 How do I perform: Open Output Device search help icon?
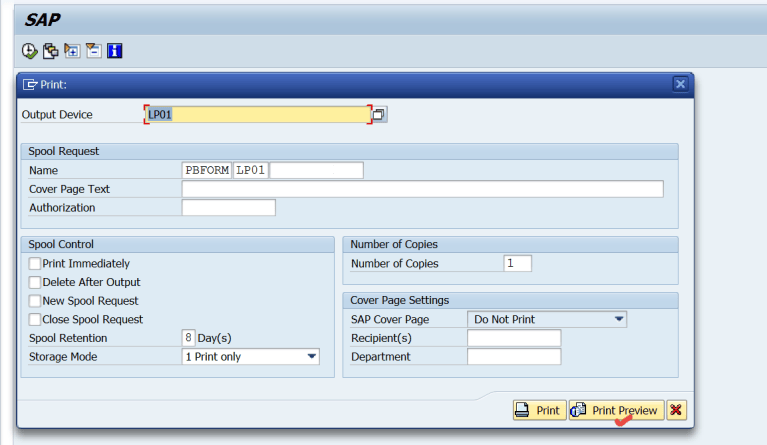[x=379, y=114]
